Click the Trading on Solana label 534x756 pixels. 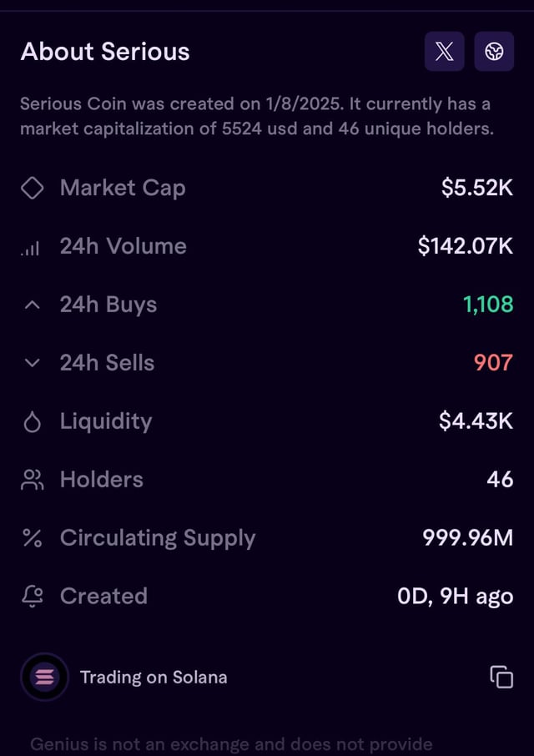click(154, 677)
